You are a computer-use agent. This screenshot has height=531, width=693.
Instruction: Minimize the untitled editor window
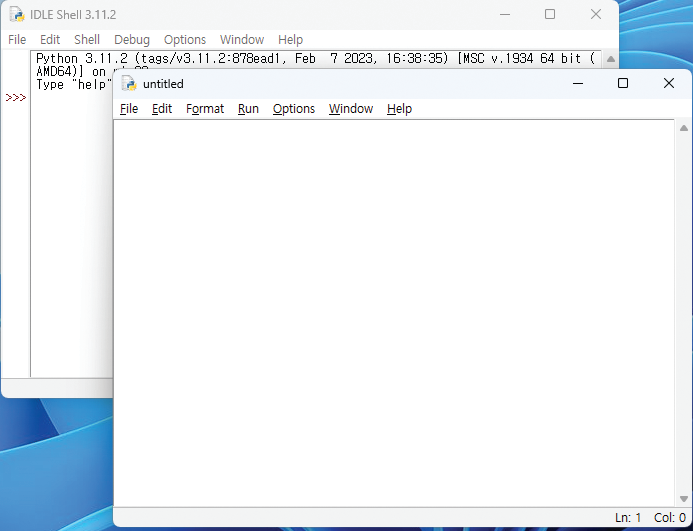pyautogui.click(x=577, y=84)
